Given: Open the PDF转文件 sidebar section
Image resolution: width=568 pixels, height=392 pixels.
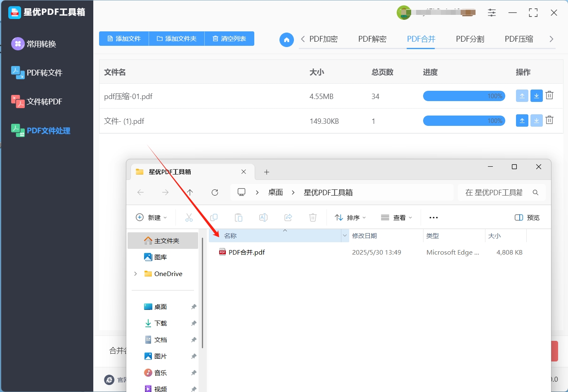Looking at the screenshot, I should pyautogui.click(x=37, y=73).
